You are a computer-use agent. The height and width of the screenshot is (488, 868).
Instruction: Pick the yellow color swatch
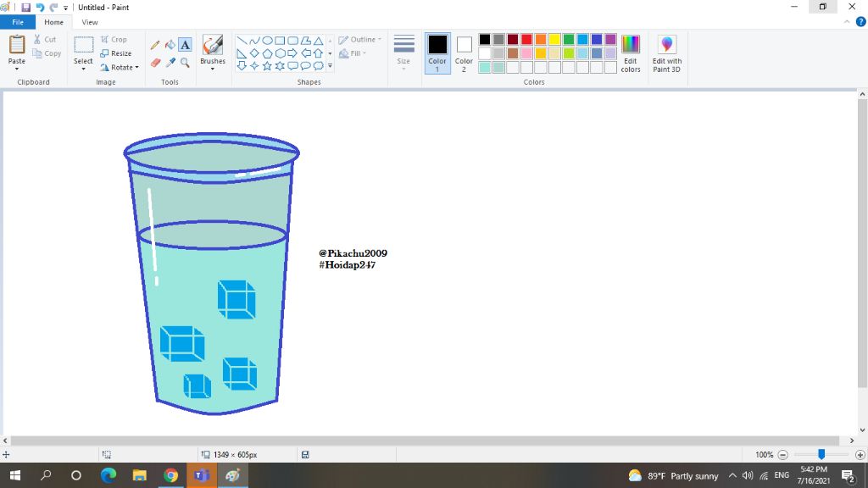coord(554,39)
